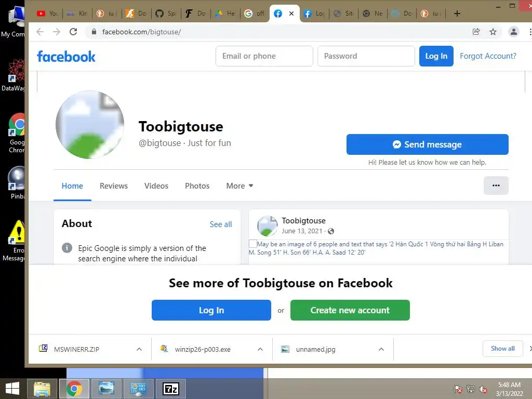Click the June 13, 2021 post date
Viewport: 532px width, 399px height.
coord(302,231)
